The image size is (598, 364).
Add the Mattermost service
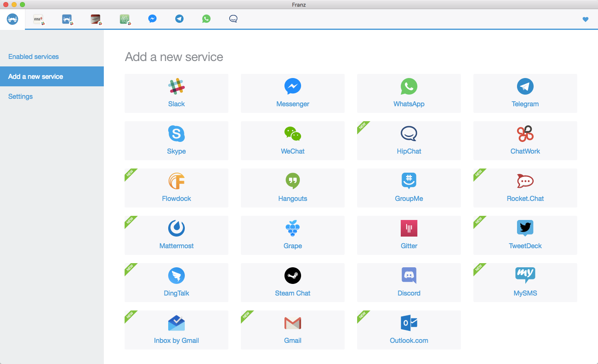tap(176, 235)
